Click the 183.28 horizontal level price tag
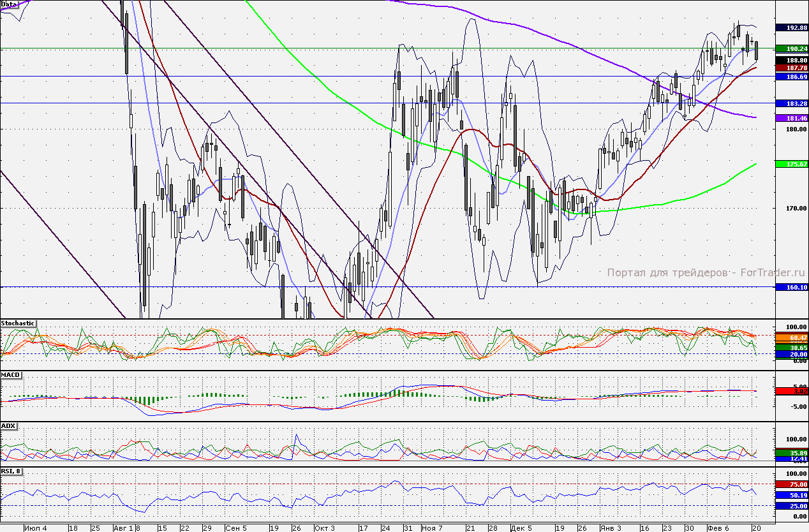 click(791, 103)
